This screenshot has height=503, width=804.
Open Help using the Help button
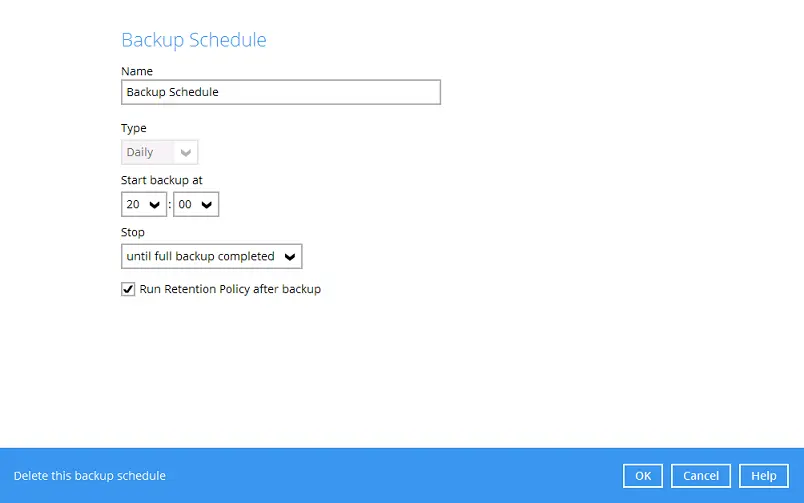coord(763,476)
